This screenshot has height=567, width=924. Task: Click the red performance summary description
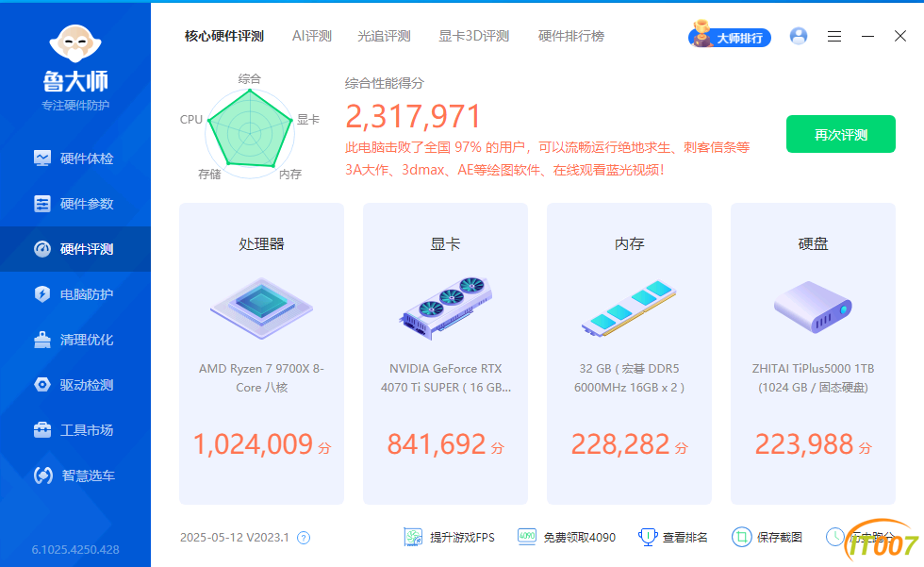coord(548,158)
